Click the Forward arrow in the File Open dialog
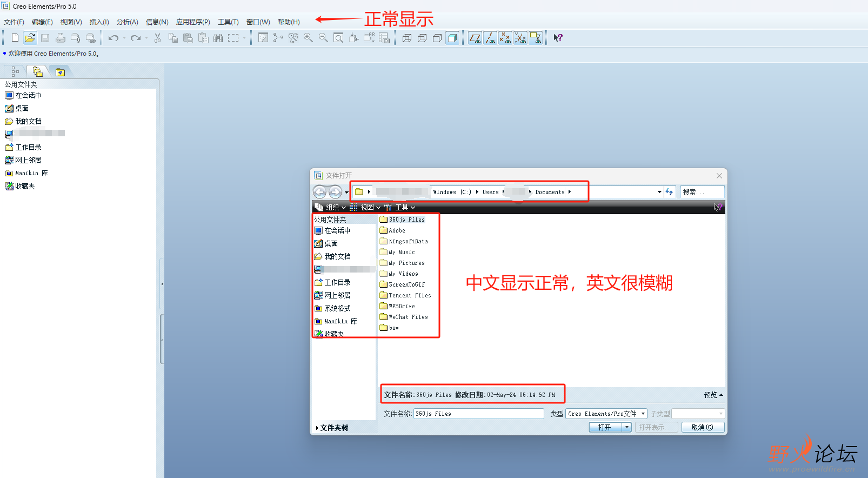 pyautogui.click(x=336, y=192)
